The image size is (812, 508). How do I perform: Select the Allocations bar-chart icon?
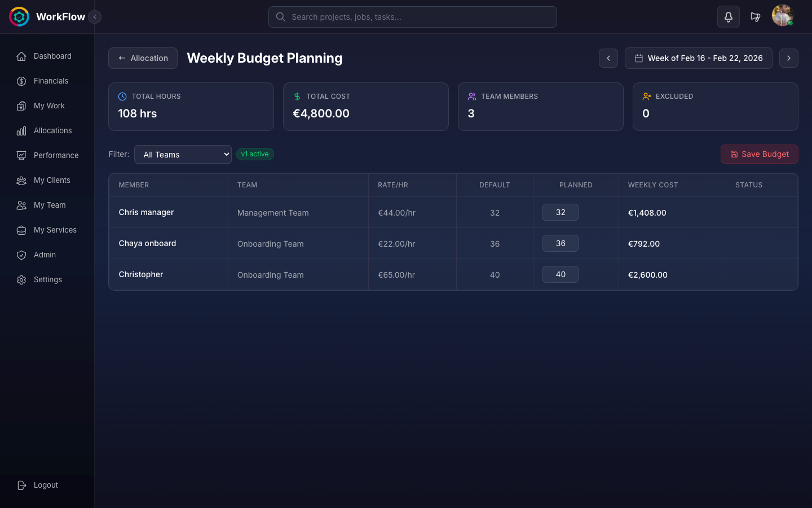21,130
